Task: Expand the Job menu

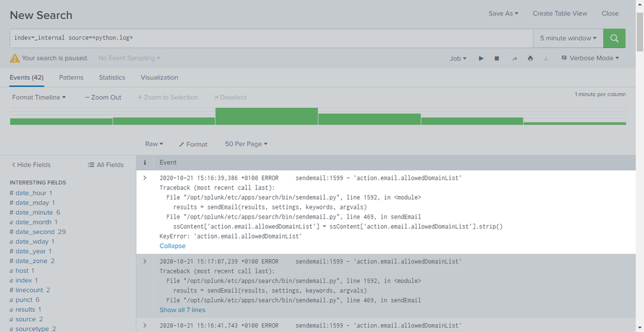Action: tap(458, 59)
